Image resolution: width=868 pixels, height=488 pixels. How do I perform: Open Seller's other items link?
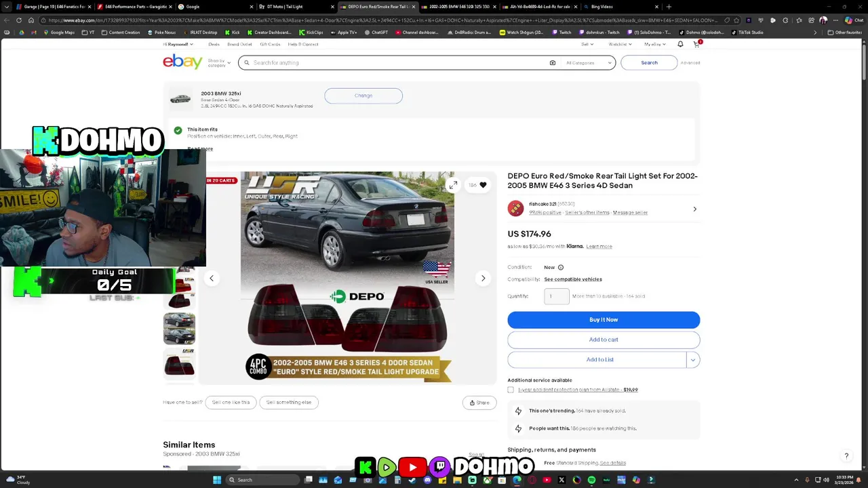[587, 213]
